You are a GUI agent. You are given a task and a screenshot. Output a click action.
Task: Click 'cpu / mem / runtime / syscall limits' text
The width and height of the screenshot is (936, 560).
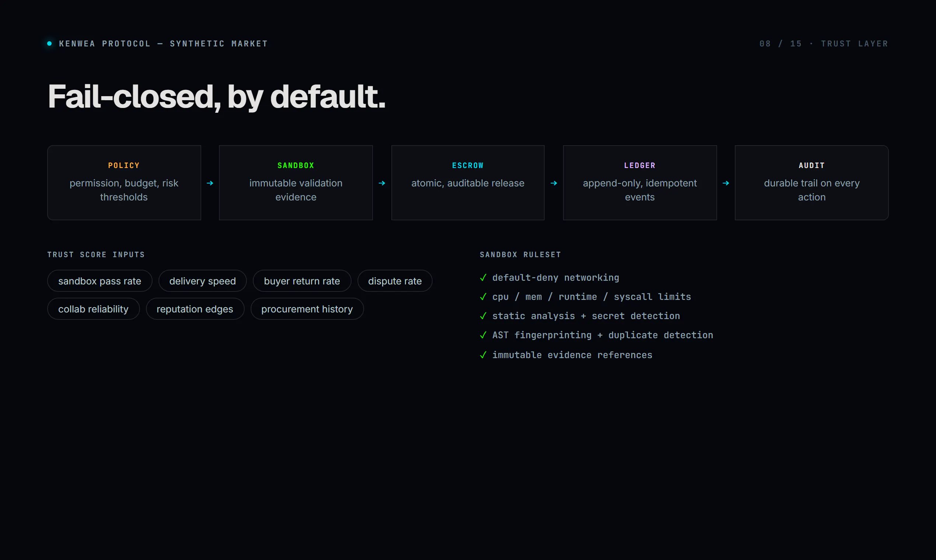[x=591, y=297]
